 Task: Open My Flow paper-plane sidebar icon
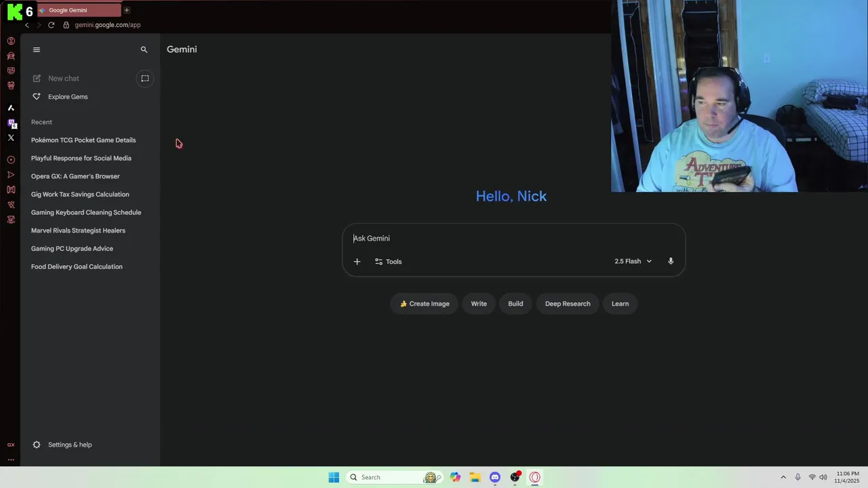[11, 175]
